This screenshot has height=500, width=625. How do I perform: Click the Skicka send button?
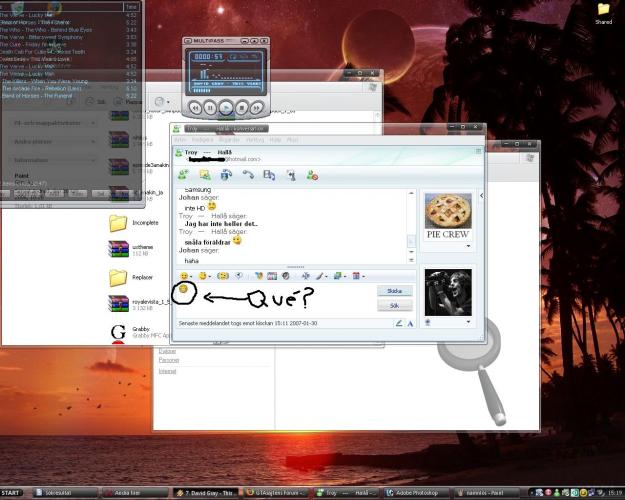point(393,290)
